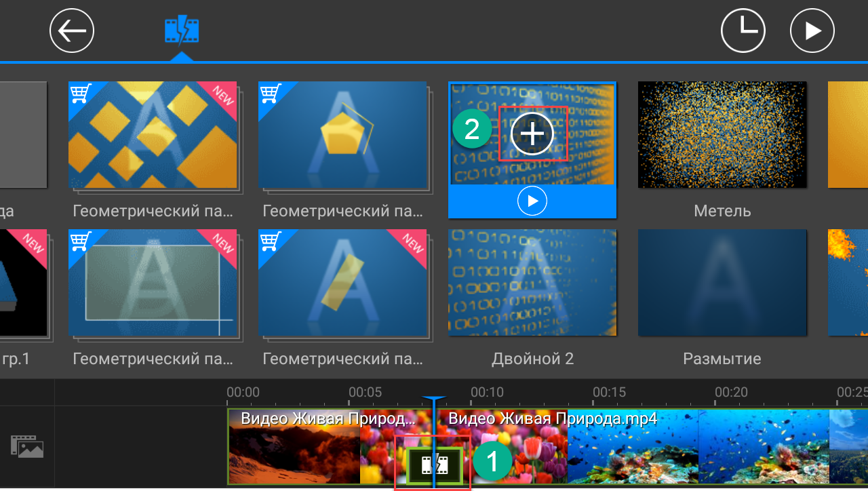The image size is (868, 491).
Task: Click shopping cart icon on rectangle frame thumbnail
Action: [81, 239]
